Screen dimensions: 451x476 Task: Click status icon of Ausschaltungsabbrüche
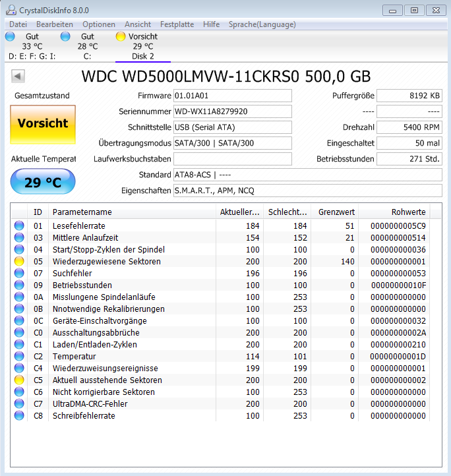pyautogui.click(x=19, y=332)
